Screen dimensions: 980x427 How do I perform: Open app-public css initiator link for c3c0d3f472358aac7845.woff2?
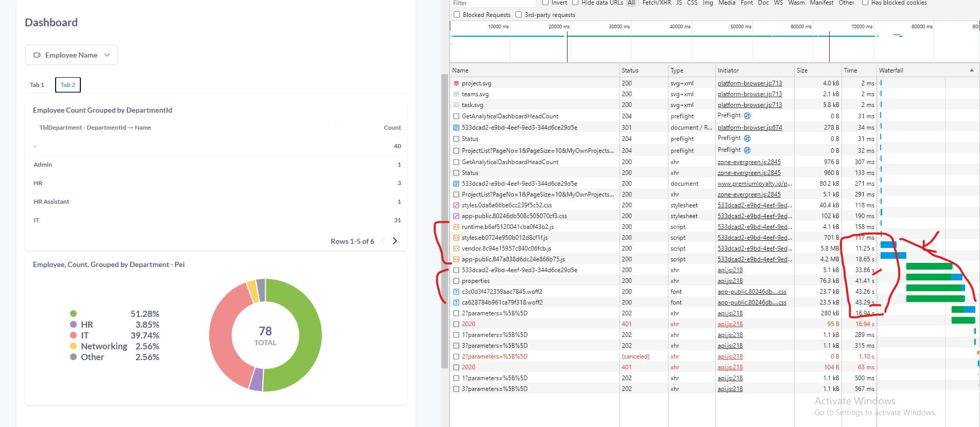click(x=752, y=292)
